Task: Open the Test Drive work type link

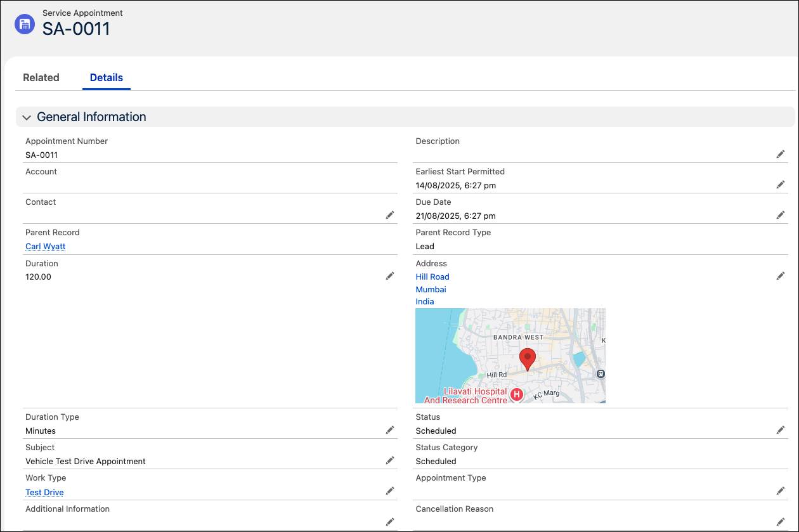Action: point(44,492)
